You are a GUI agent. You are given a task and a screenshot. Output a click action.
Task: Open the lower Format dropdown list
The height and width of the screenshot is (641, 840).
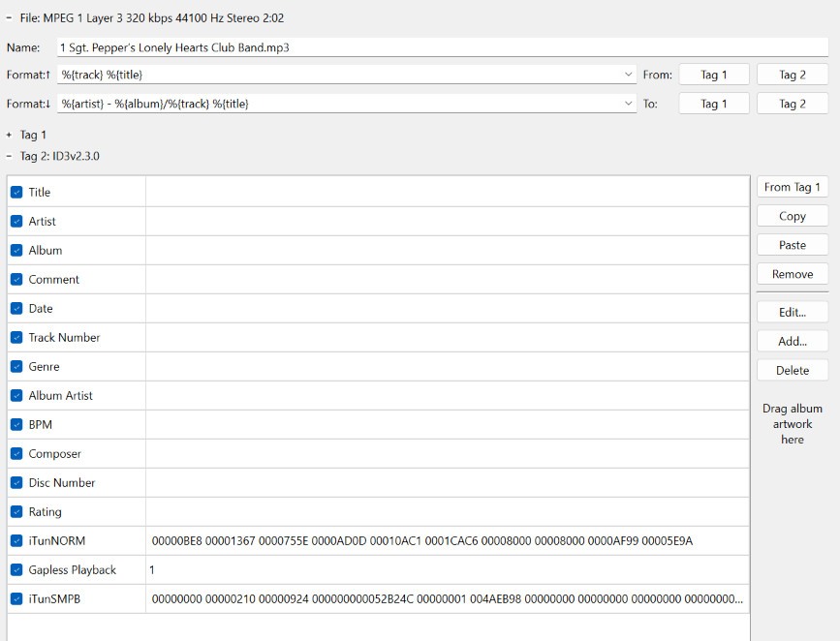pos(629,104)
